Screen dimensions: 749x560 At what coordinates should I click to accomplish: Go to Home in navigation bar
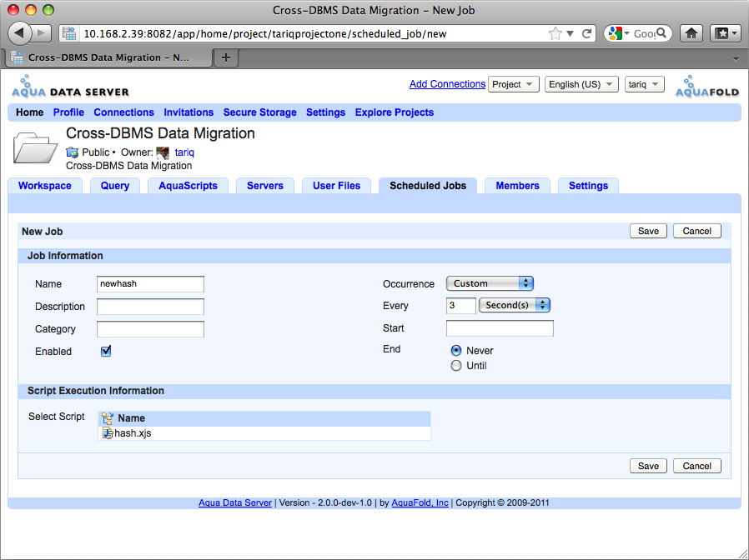[30, 112]
